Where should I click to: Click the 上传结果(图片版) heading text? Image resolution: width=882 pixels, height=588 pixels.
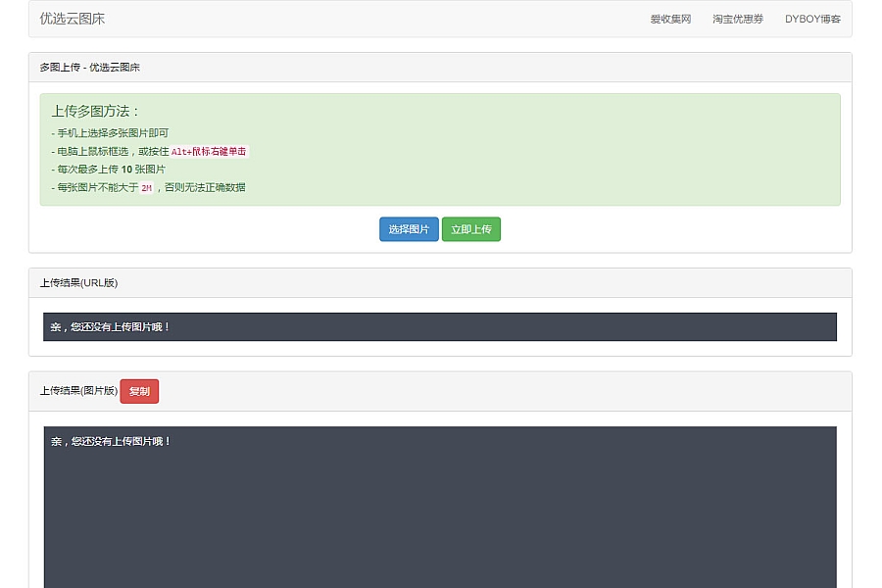click(78, 391)
